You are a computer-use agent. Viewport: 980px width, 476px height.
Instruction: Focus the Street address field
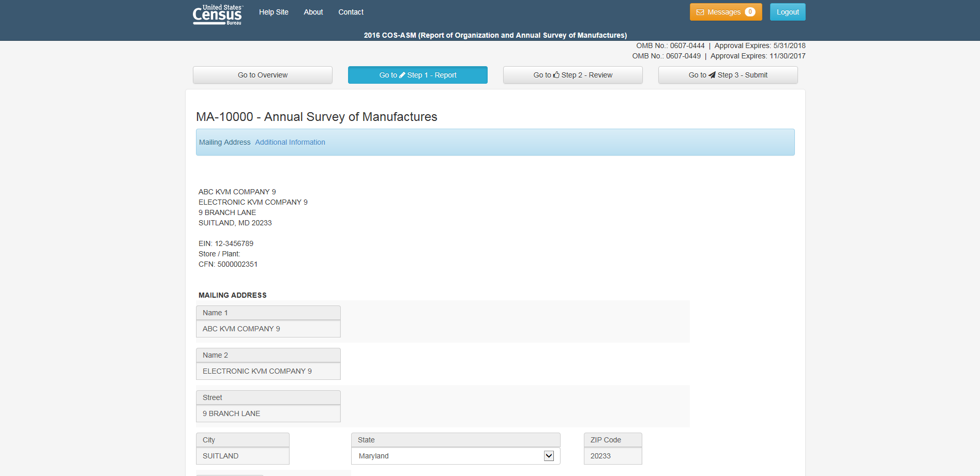(x=268, y=413)
